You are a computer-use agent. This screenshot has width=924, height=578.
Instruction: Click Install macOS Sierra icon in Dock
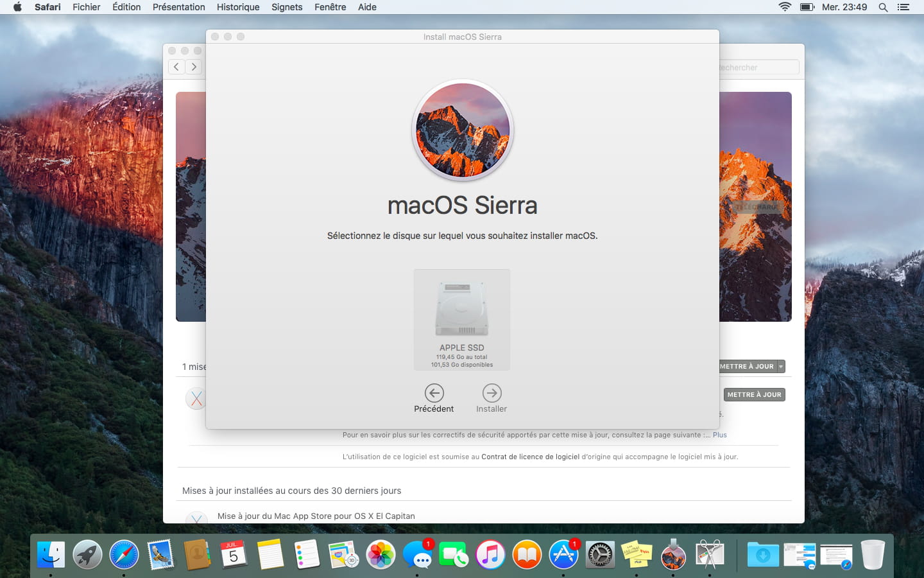pos(673,554)
